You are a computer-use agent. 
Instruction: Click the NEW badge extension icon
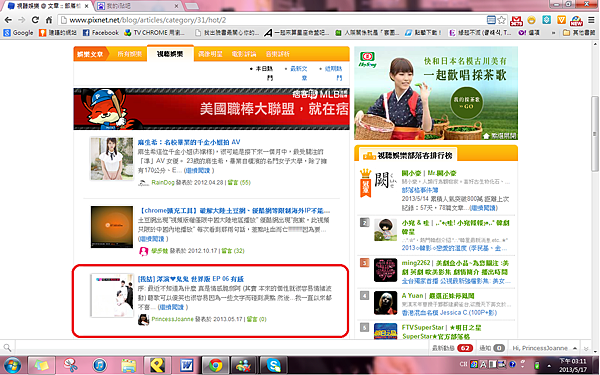coord(576,20)
